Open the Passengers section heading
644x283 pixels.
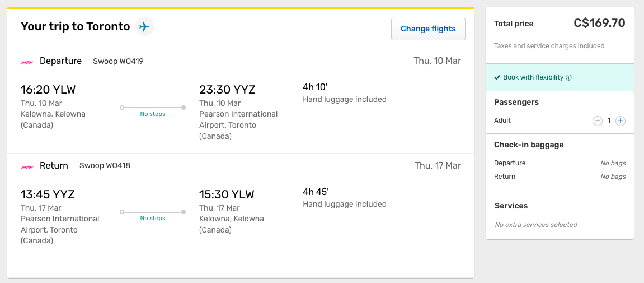point(516,102)
